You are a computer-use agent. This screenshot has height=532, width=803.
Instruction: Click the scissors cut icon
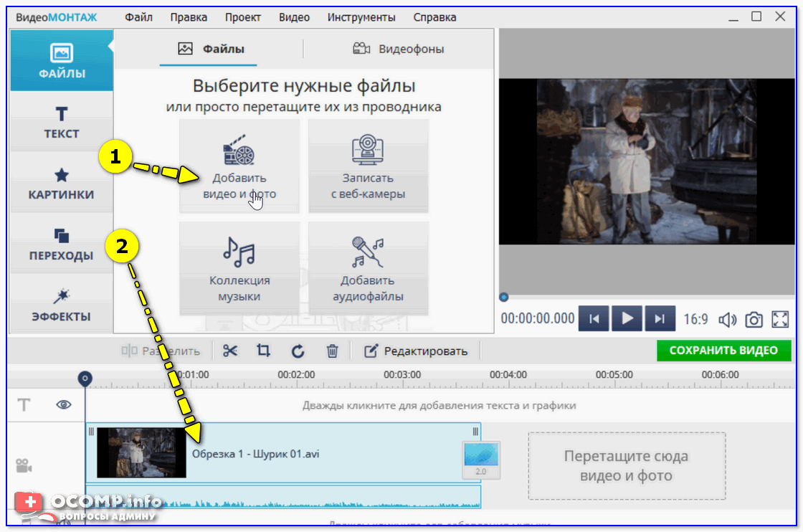pyautogui.click(x=230, y=351)
